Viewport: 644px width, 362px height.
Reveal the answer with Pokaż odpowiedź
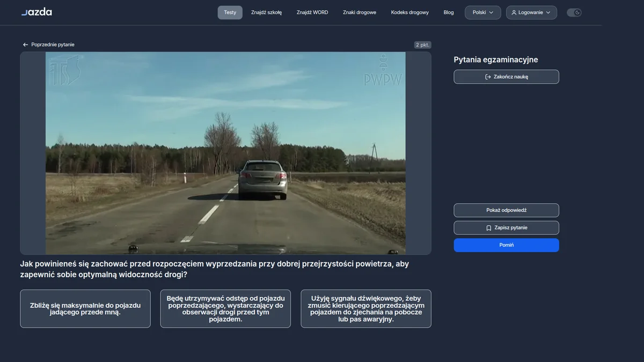506,210
